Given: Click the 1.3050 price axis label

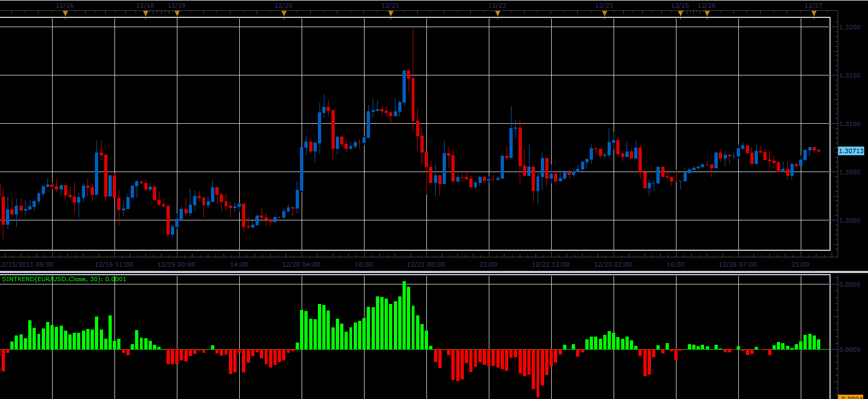Looking at the screenshot, I should 850,172.
